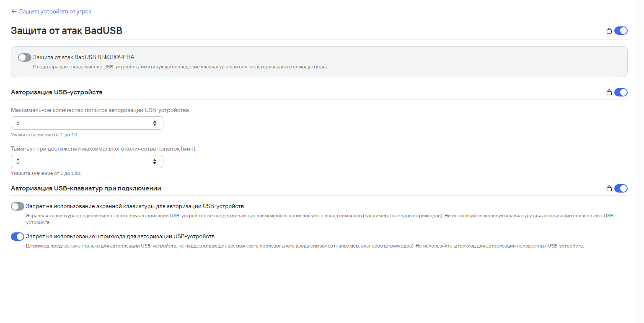Click lock icon beside Авторизация USB-клавиатур при подключении

tap(609, 188)
